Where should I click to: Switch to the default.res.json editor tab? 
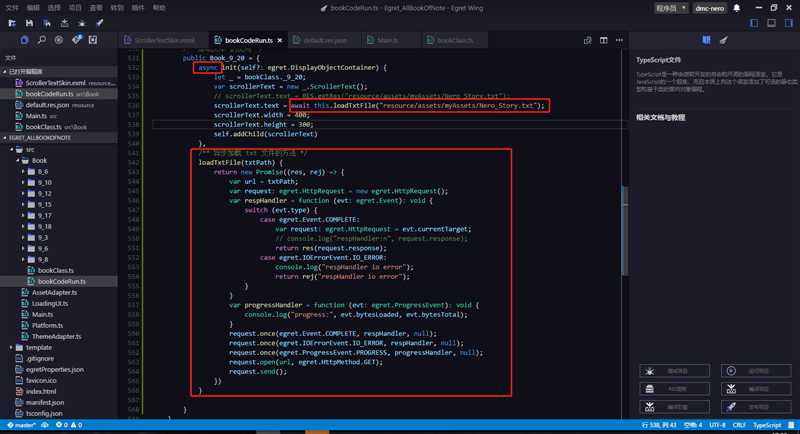tap(324, 40)
